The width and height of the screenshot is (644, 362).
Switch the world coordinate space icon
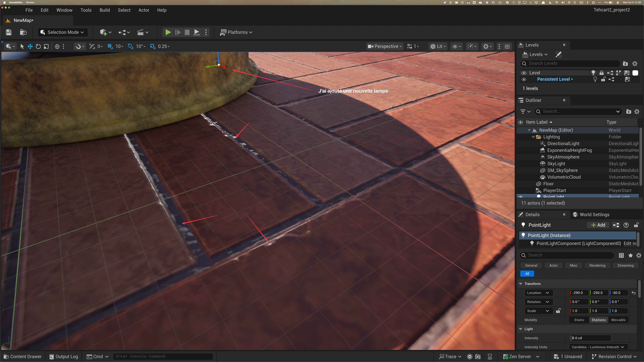tap(57, 46)
